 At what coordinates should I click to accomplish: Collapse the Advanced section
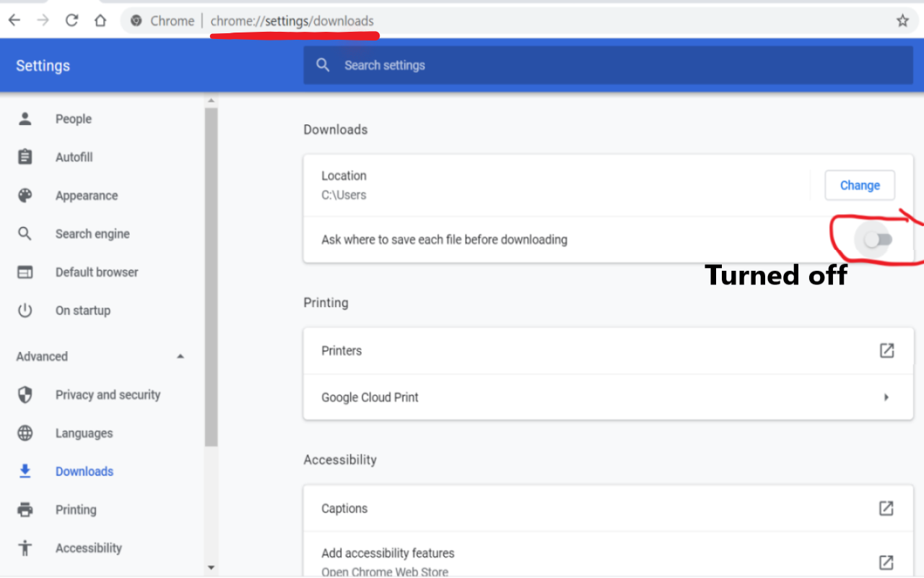[180, 355]
